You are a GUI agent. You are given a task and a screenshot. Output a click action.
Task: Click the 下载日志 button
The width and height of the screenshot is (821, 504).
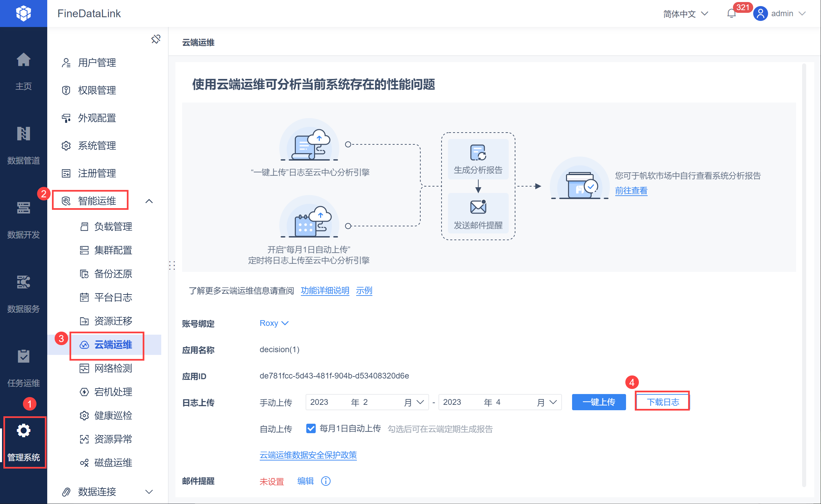coord(662,402)
